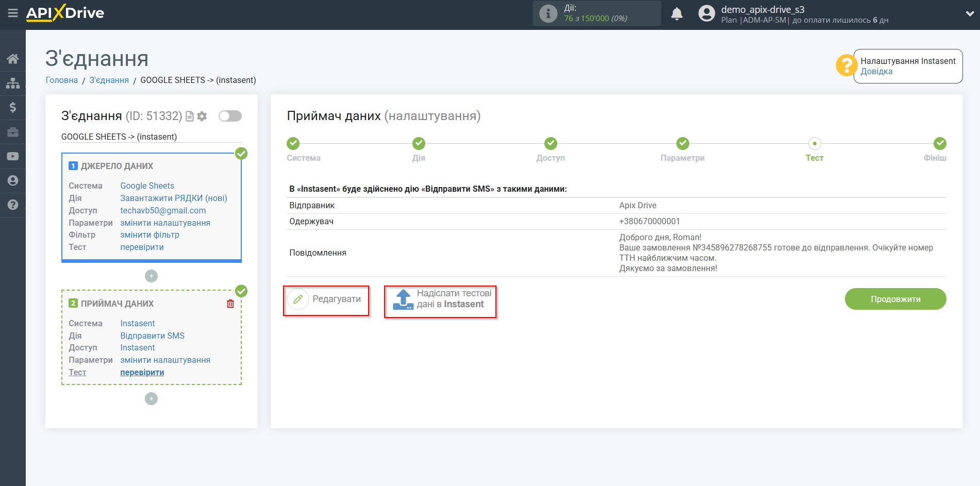
Task: Click receiver перевірити test link
Action: [142, 372]
